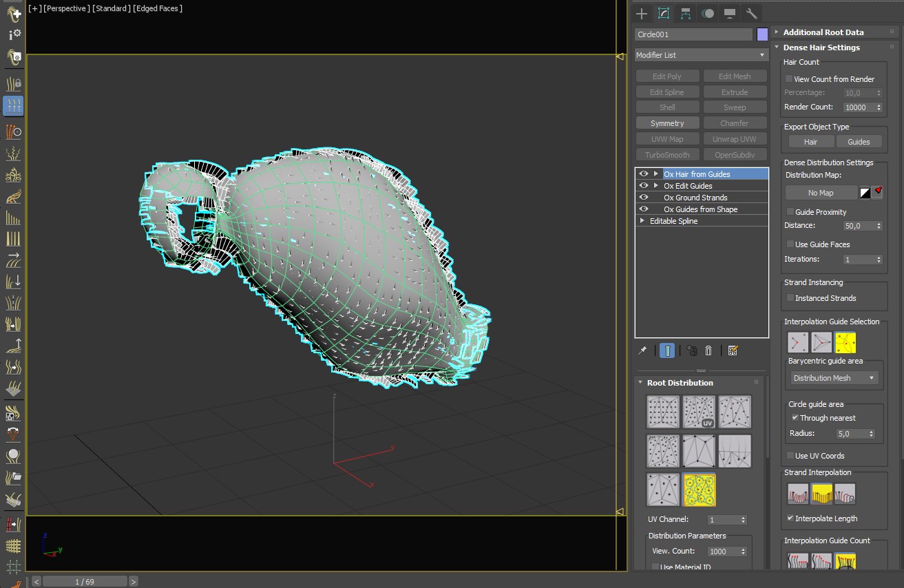Viewport: 904px width, 588px height.
Task: Click the object color swatch next to Circle001
Action: pyautogui.click(x=762, y=34)
